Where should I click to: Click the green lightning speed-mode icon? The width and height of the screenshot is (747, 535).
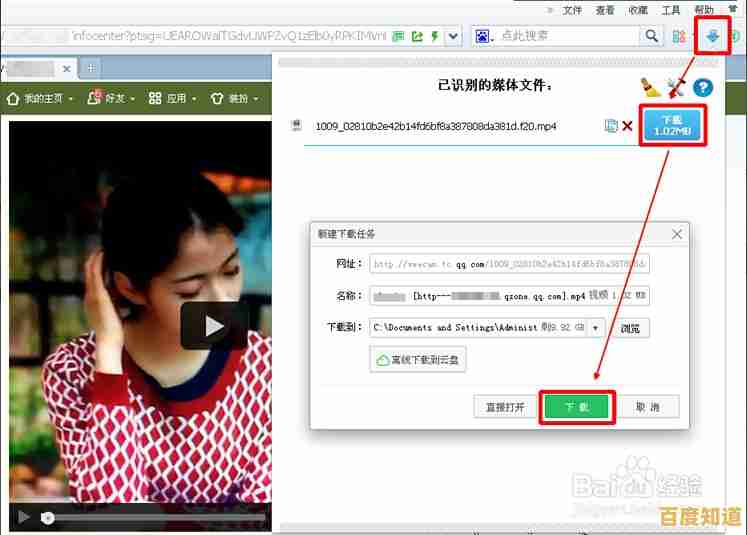coord(434,36)
